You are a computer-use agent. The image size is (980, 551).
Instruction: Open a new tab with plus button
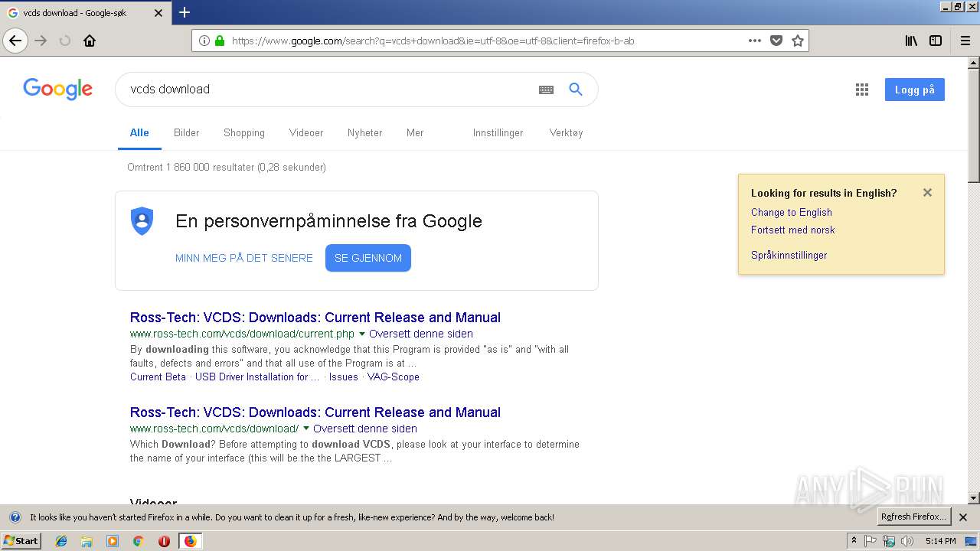pos(185,12)
